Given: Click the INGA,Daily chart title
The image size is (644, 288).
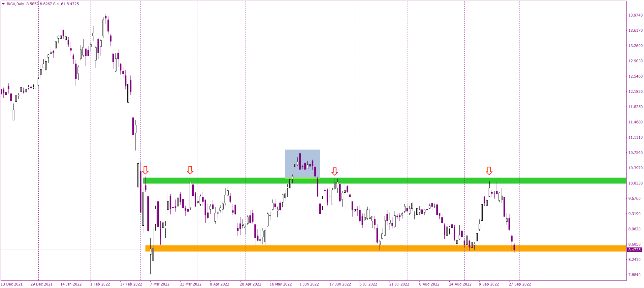Looking at the screenshot, I should click(15, 4).
